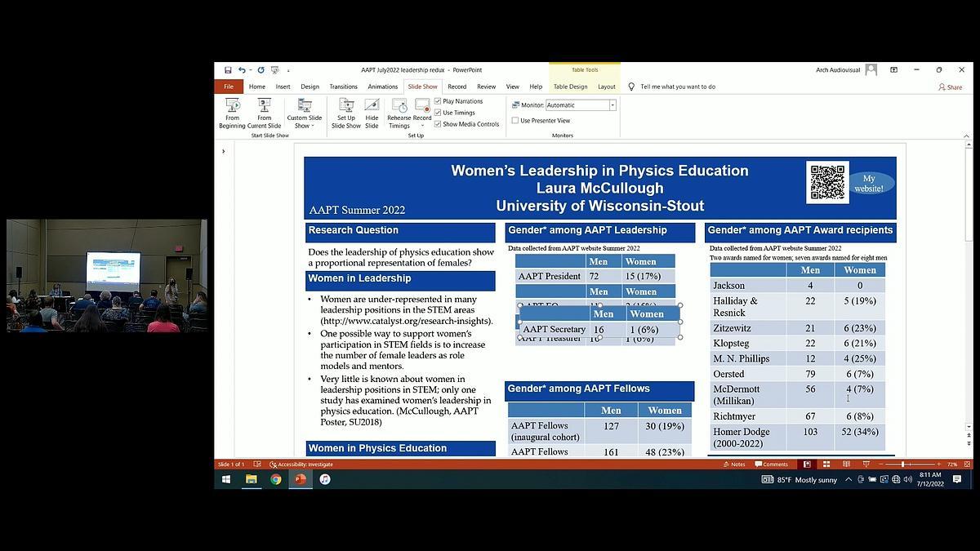
Task: Switch to Normal view in status bar
Action: point(807,464)
